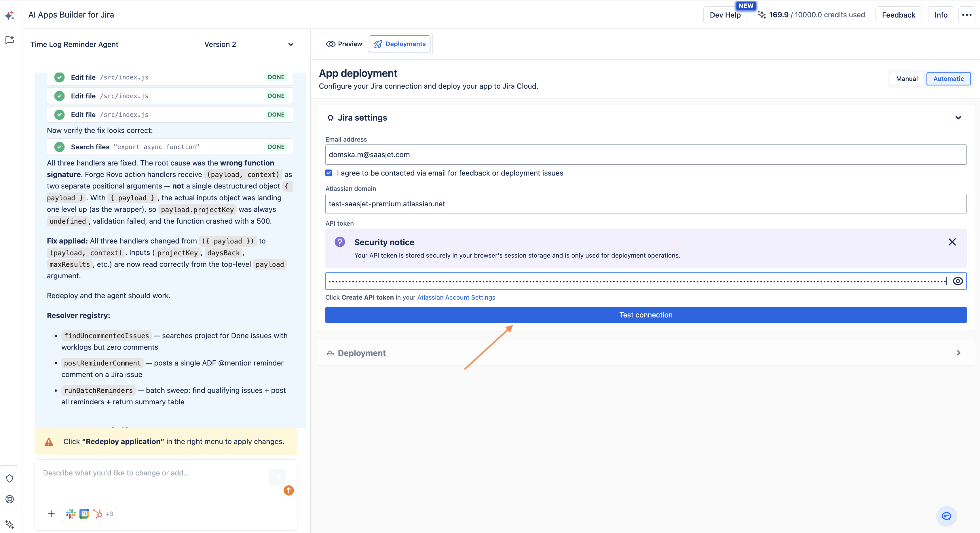The image size is (980, 533).
Task: Click the HubSpot integration icon
Action: tap(98, 514)
